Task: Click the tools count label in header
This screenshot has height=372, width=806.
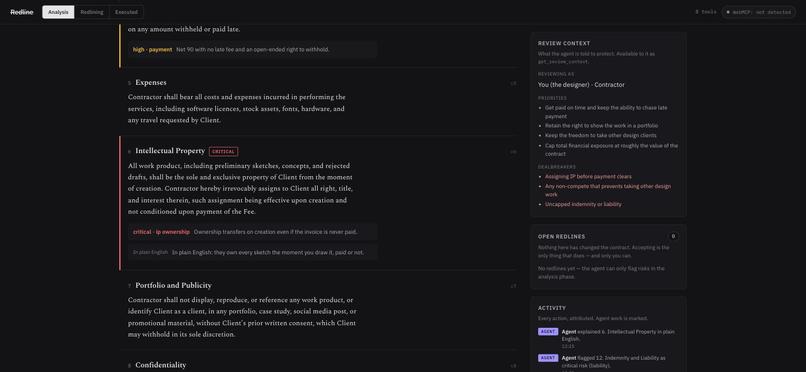Action: tap(705, 12)
